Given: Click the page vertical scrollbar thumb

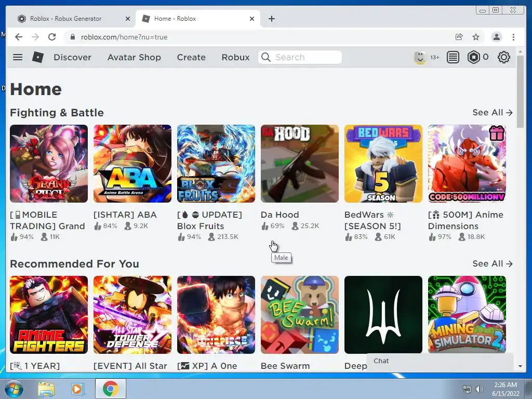Looking at the screenshot, I should click(520, 91).
